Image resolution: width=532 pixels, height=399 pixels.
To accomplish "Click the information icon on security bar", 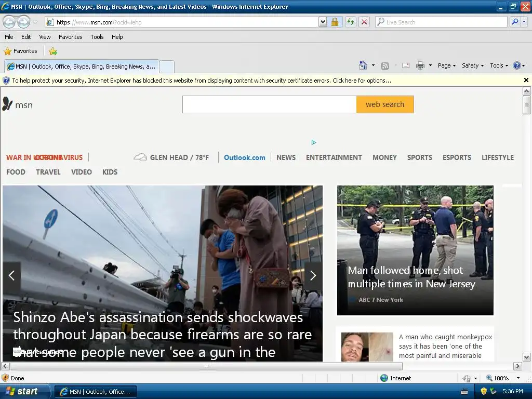I will (x=6, y=81).
